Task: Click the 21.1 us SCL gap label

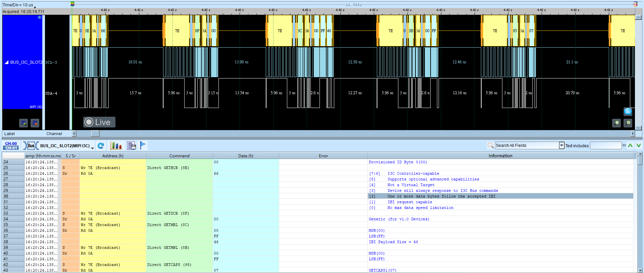Action: click(x=572, y=62)
